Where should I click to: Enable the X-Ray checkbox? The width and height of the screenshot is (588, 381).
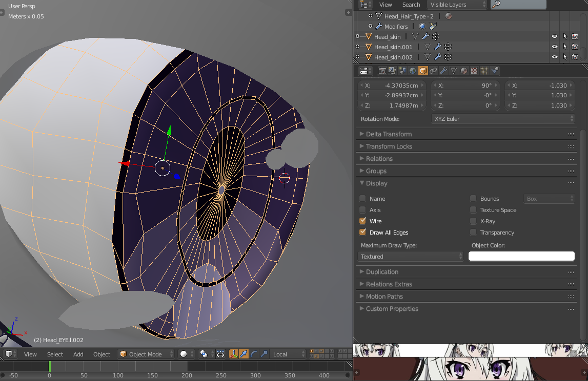[x=474, y=221]
